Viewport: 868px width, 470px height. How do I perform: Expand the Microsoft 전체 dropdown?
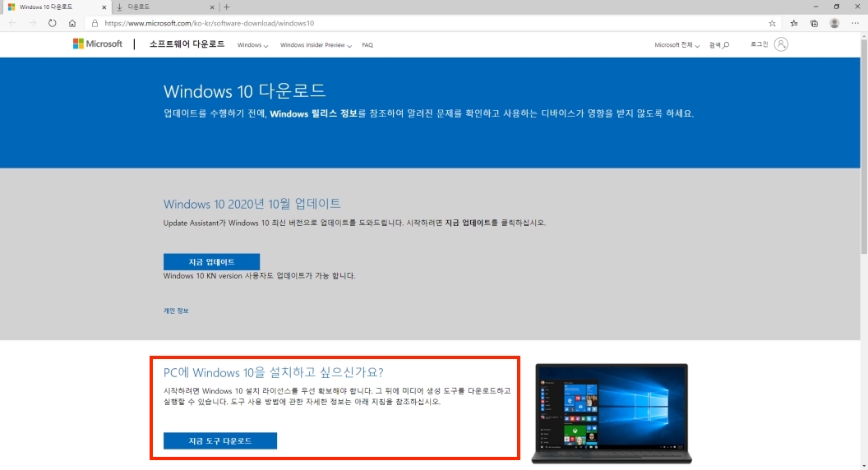tap(676, 45)
